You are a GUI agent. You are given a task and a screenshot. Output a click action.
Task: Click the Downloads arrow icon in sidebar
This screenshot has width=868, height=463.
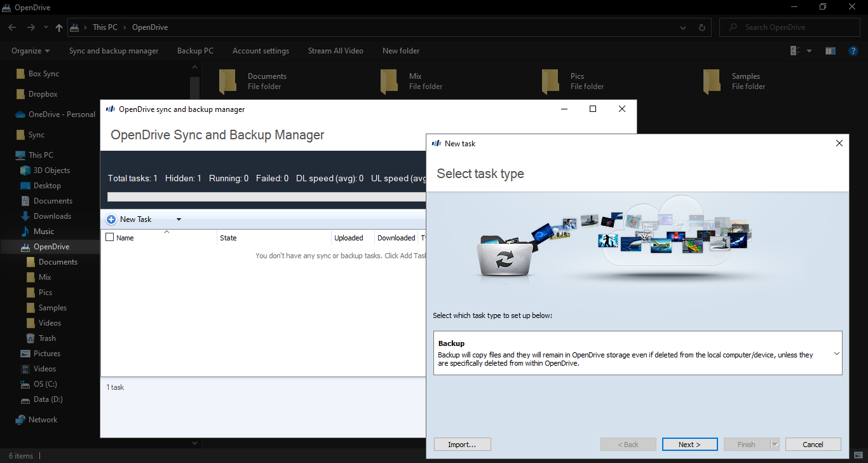(x=25, y=216)
